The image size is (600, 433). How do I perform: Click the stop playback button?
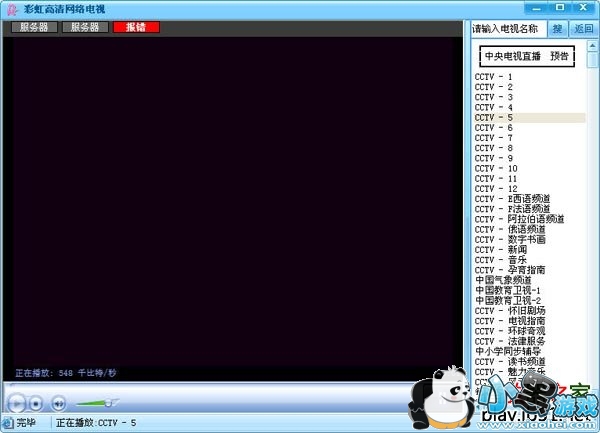pyautogui.click(x=36, y=403)
